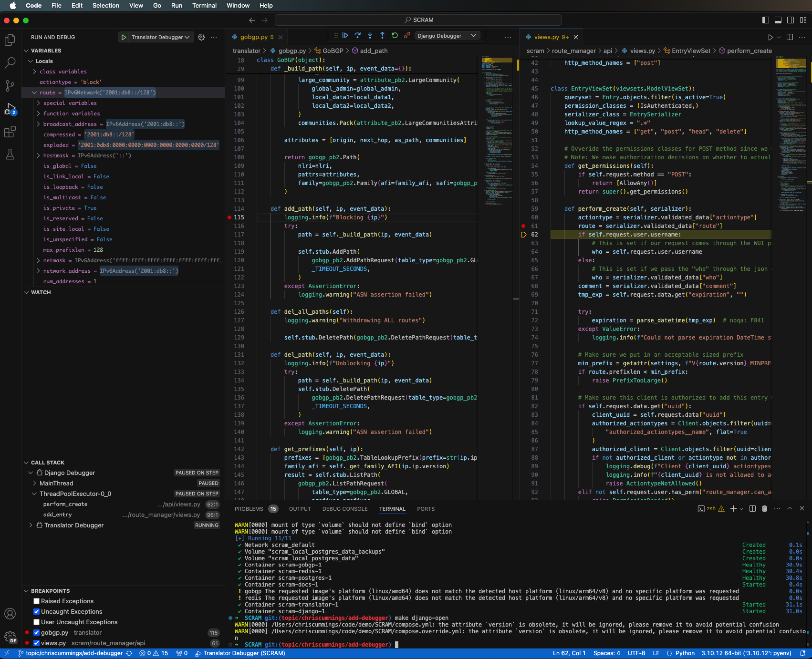Click Continue in the debug toolbar
The width and height of the screenshot is (812, 659).
(x=345, y=35)
